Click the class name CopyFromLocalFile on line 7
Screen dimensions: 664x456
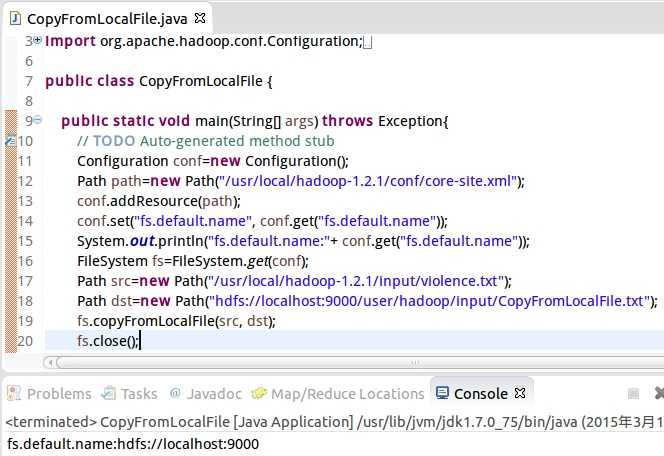[x=201, y=81]
